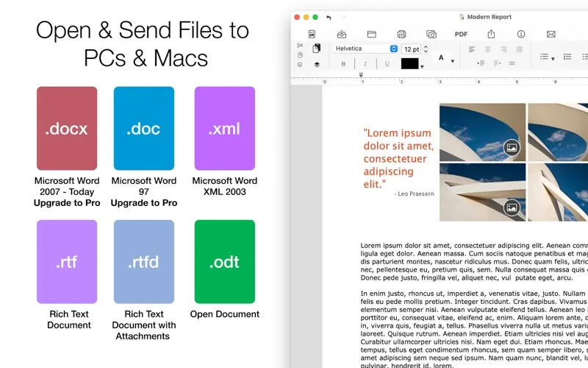
Task: Click the scissors cut icon
Action: pos(300,46)
